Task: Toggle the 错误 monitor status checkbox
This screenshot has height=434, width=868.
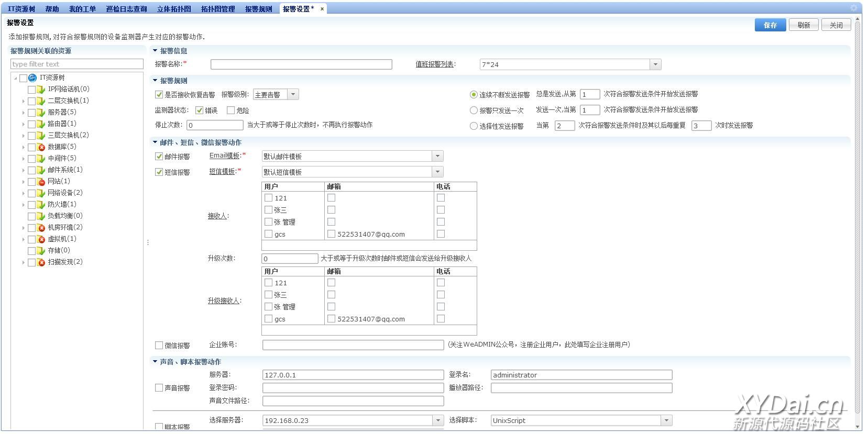Action: tap(199, 110)
